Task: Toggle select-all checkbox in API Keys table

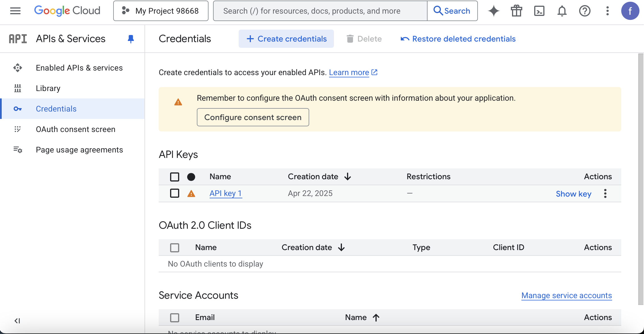Action: (174, 177)
